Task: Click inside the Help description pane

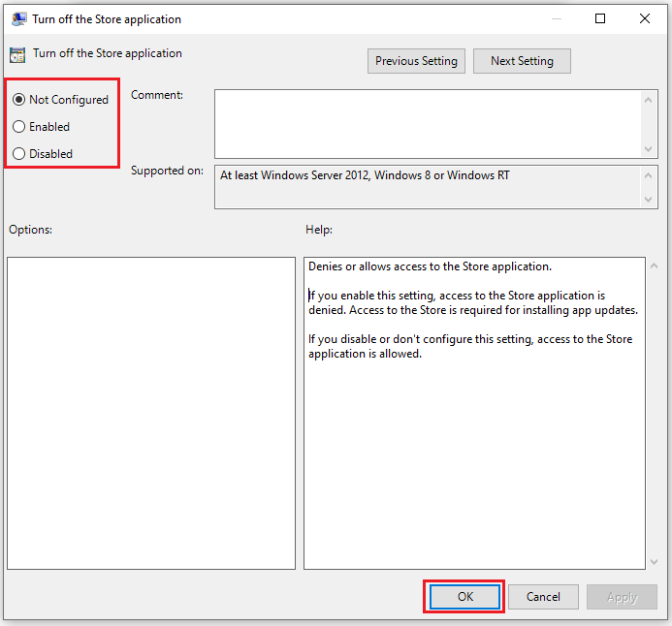Action: click(473, 455)
